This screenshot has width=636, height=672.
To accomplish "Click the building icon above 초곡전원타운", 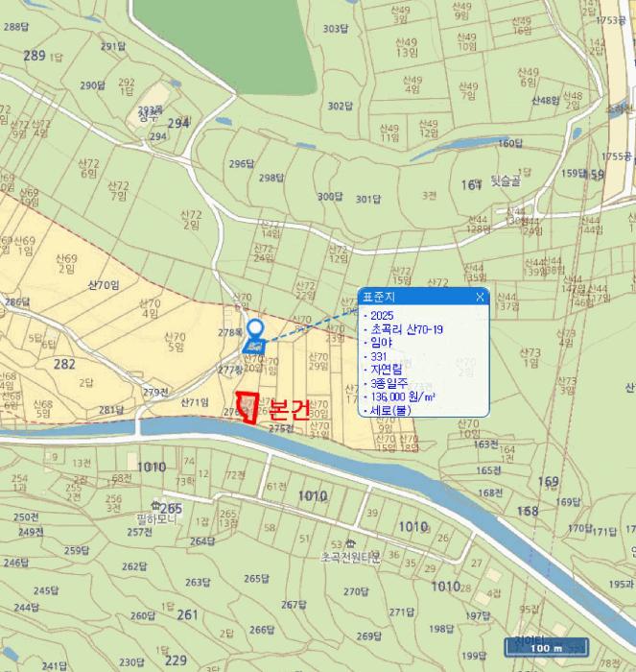I will click(338, 543).
